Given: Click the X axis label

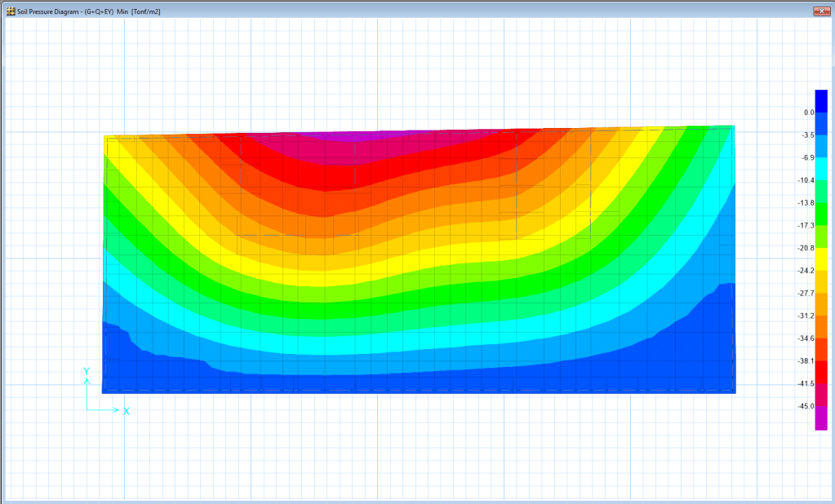Looking at the screenshot, I should click(127, 410).
